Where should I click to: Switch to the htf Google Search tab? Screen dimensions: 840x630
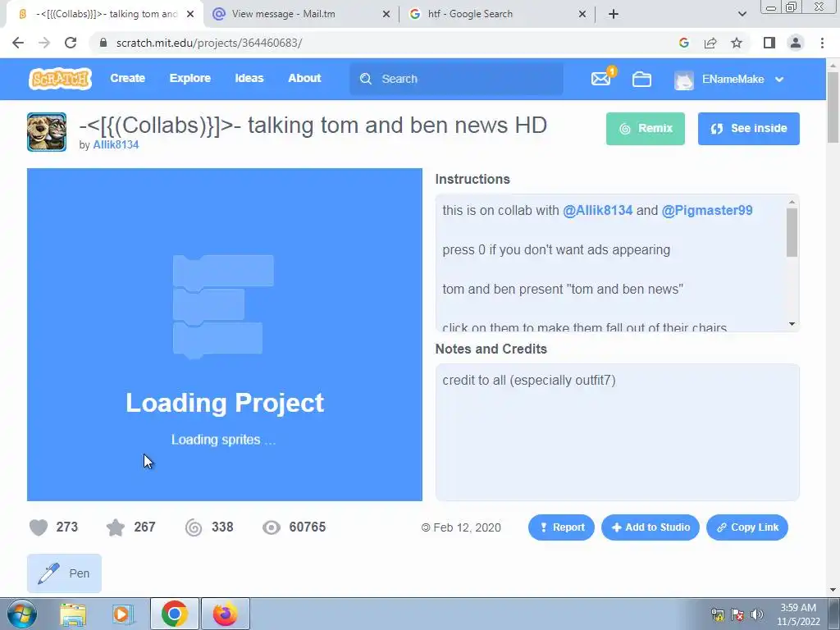pos(497,14)
